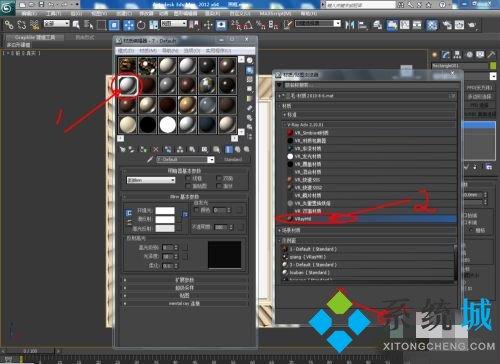Click the 环境光 ambient color swatch

165,211
